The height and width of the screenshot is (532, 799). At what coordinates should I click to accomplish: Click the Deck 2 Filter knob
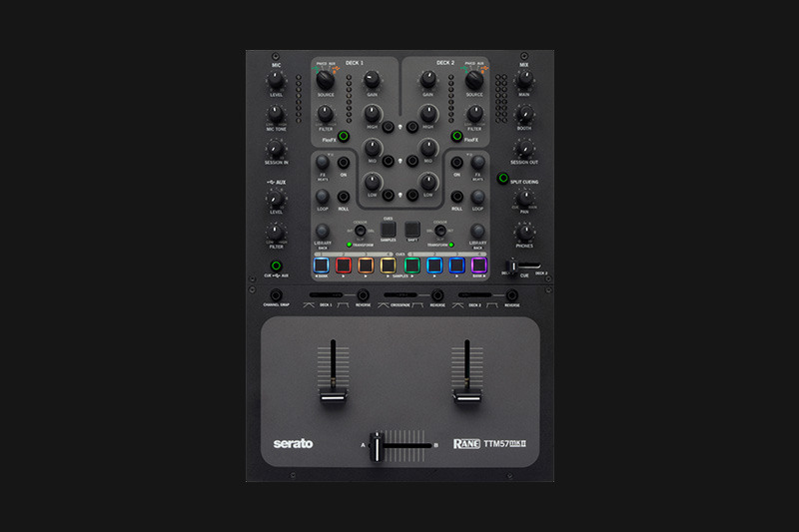pyautogui.click(x=475, y=114)
